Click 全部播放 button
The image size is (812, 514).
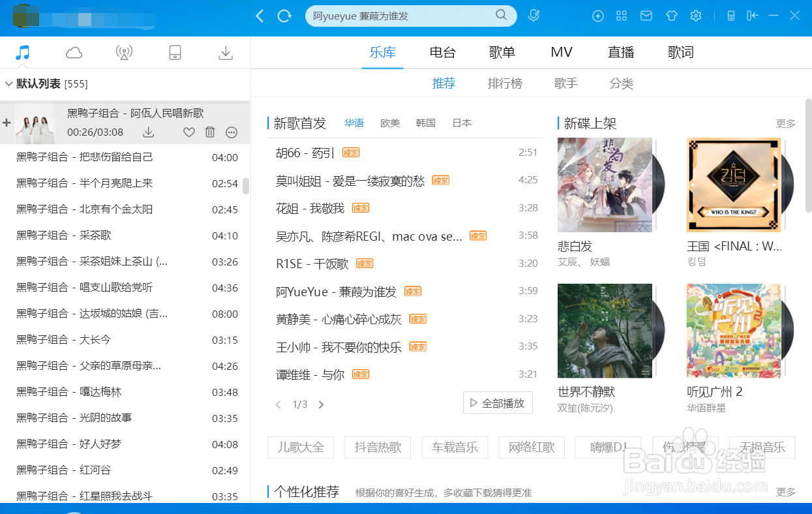(x=498, y=403)
